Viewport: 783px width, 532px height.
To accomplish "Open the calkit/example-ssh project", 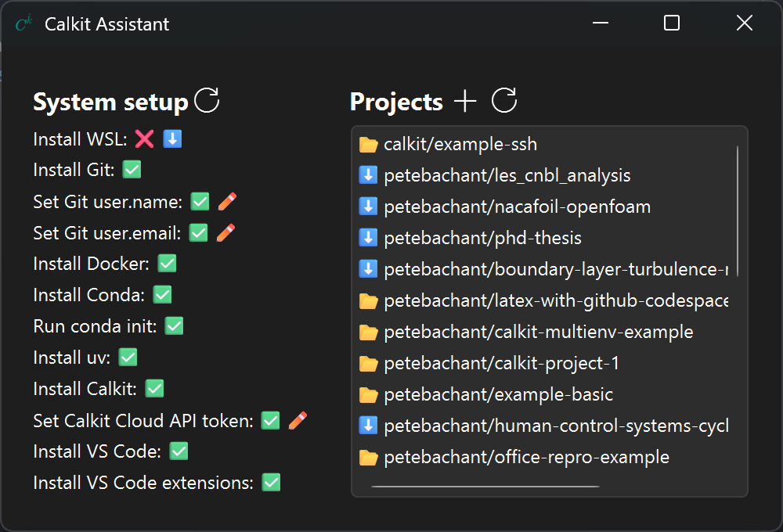I will (x=460, y=144).
